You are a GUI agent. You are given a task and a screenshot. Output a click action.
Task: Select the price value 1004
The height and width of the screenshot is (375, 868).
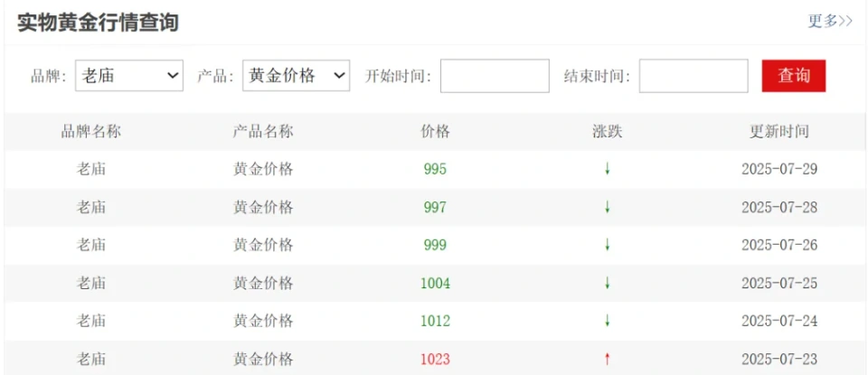click(x=435, y=283)
